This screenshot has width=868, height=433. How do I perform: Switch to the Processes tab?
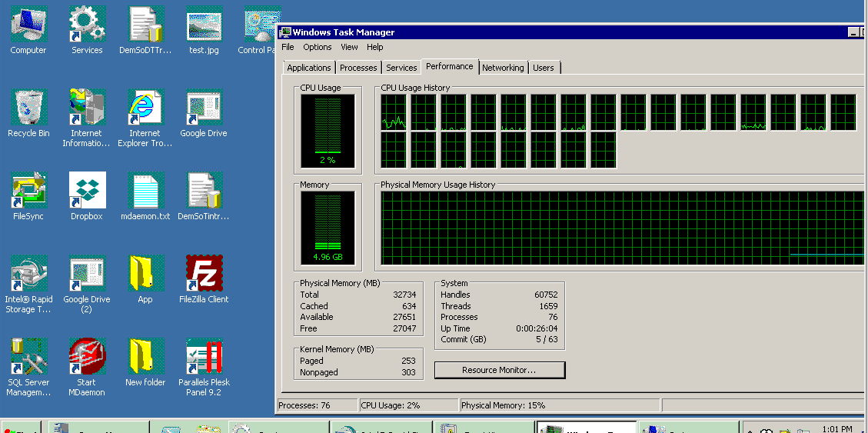coord(358,68)
